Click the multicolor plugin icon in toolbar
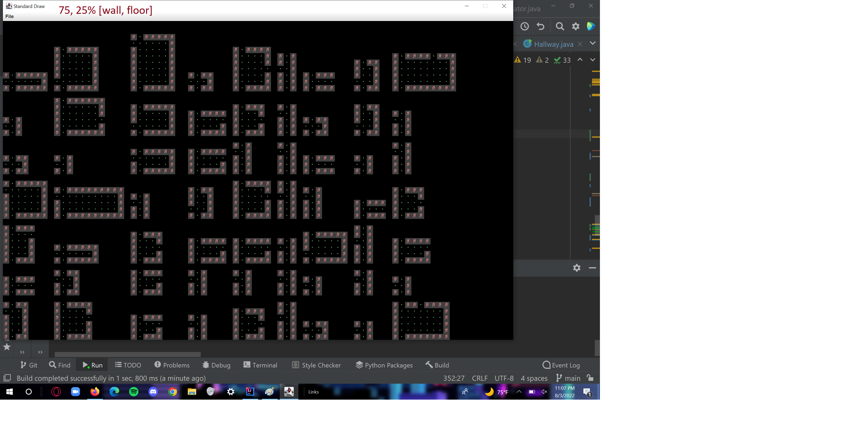Image resolution: width=868 pixels, height=423 pixels. (x=591, y=26)
